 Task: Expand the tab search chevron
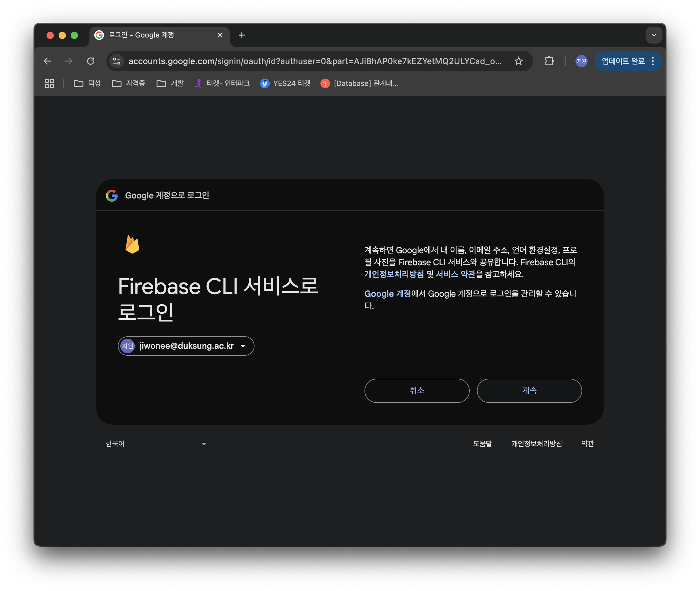tap(653, 35)
